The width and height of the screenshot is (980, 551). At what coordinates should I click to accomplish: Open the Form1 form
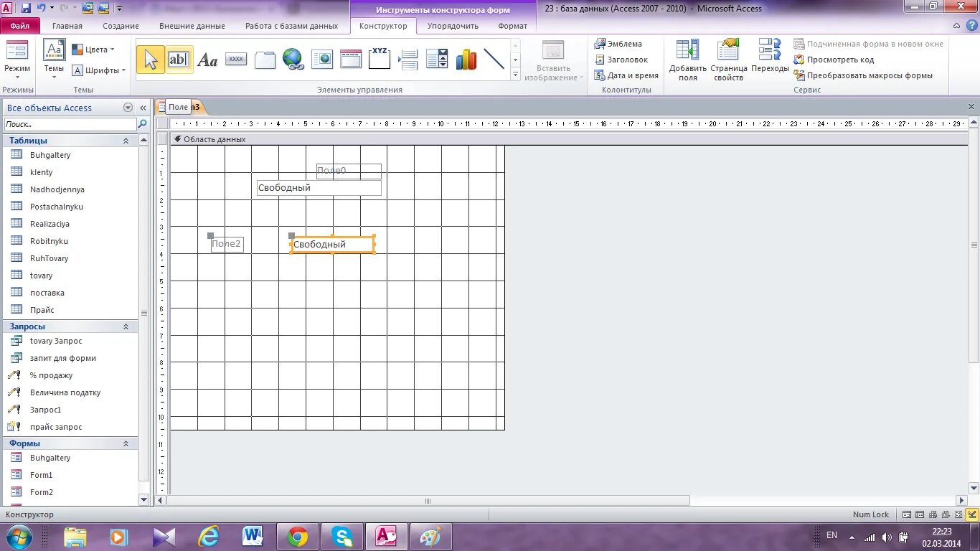(x=41, y=475)
